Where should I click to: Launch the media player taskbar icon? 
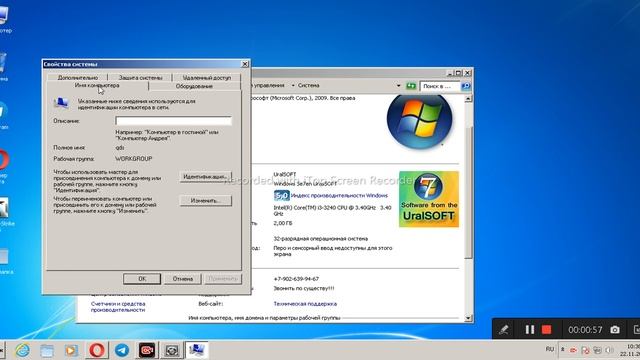coord(71,350)
